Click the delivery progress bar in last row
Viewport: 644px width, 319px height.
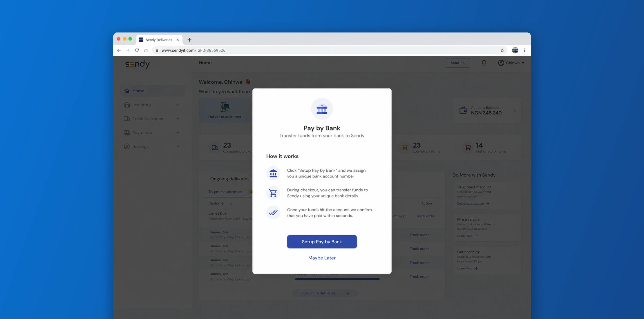click(x=337, y=279)
